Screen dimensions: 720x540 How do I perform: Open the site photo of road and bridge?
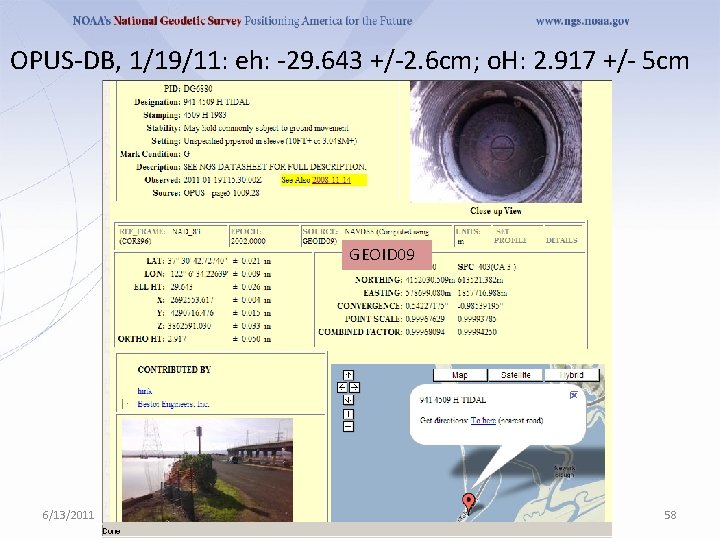[x=208, y=470]
